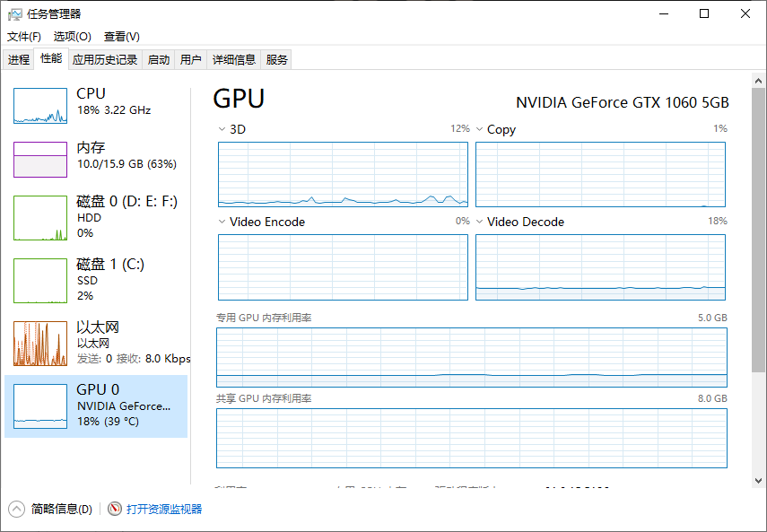Switch to the 进程 tab
Image resolution: width=767 pixels, height=532 pixels.
pos(19,60)
